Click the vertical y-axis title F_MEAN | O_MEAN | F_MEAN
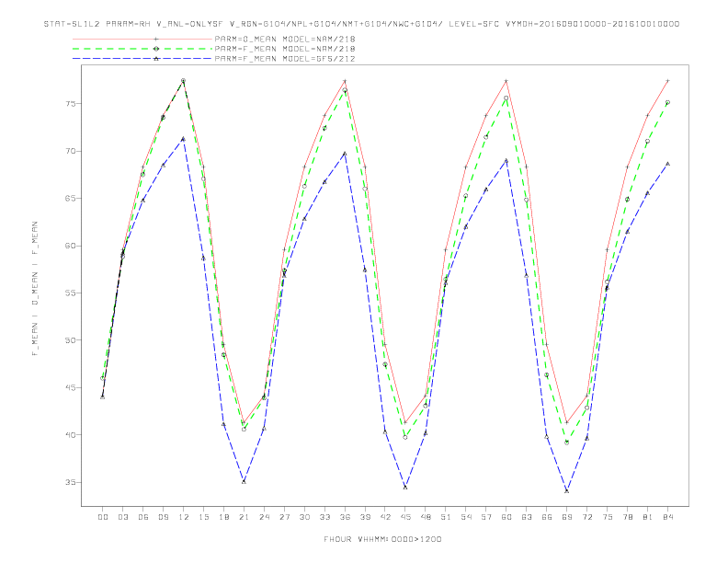Image resolution: width=728 pixels, height=563 pixels. click(35, 289)
